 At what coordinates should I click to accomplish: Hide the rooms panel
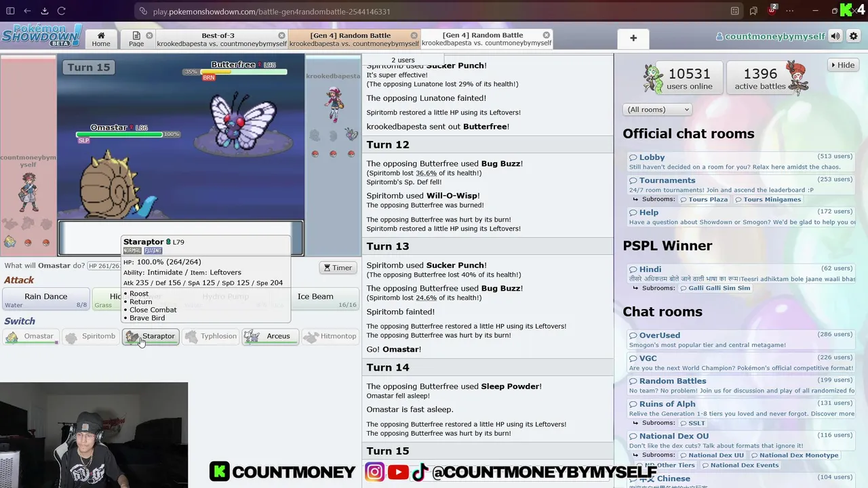842,65
